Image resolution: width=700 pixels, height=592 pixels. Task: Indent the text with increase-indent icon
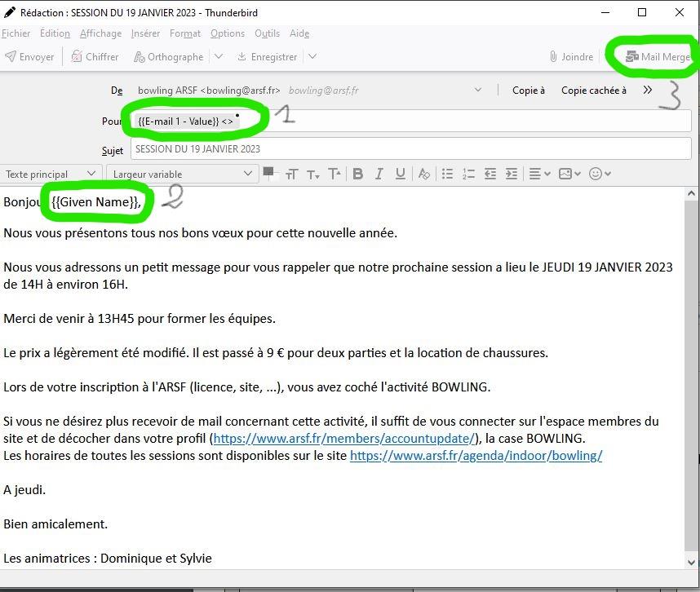click(x=512, y=174)
